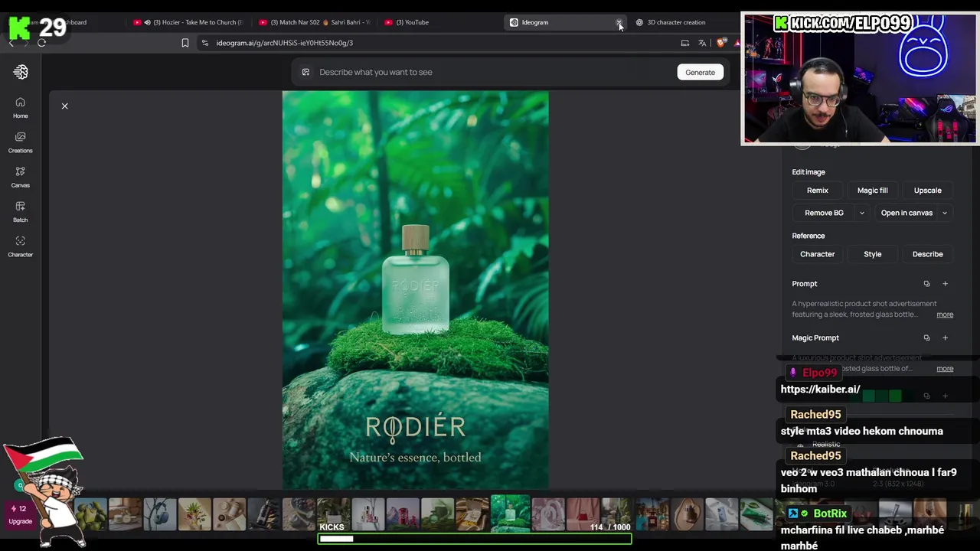Click Open in canvas
Screen dimensions: 980x551
click(x=906, y=213)
